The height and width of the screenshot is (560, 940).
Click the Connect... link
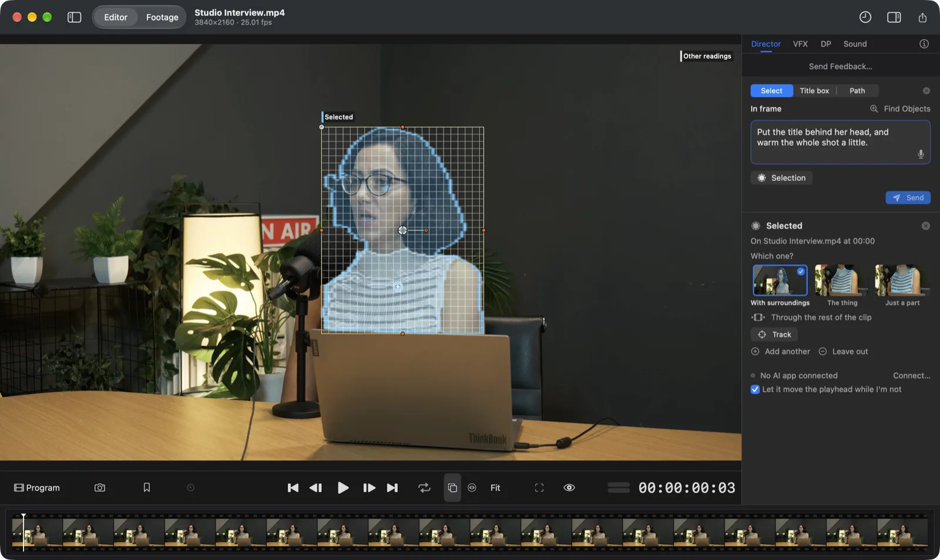tap(911, 376)
